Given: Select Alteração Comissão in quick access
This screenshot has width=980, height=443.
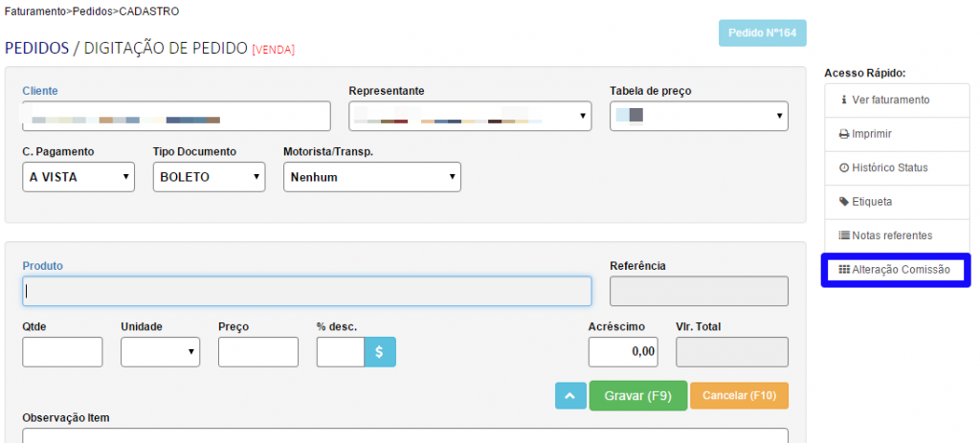Looking at the screenshot, I should (895, 270).
